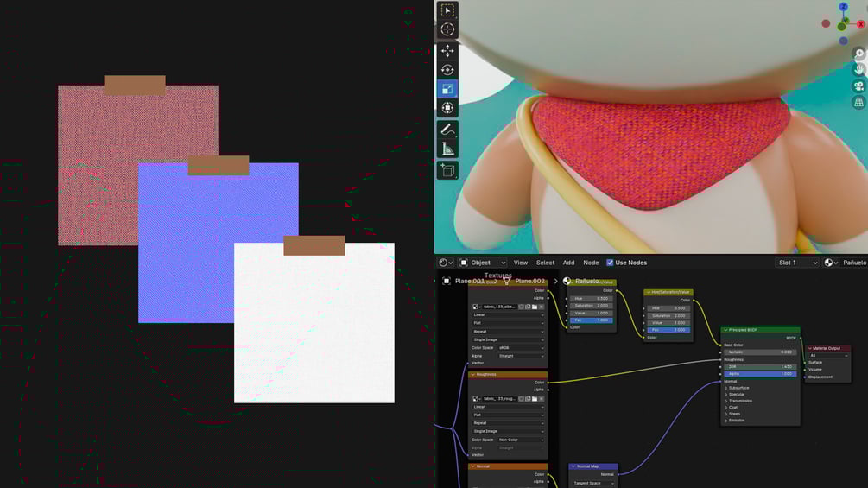Open the editor type selector icon
The image size is (868, 488).
(446, 263)
